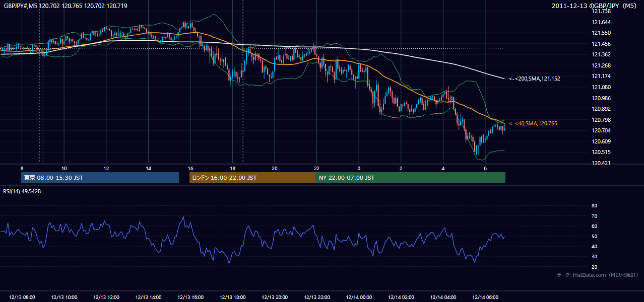Click hour label 20 under price chart
The width and height of the screenshot is (644, 302).
click(x=275, y=168)
